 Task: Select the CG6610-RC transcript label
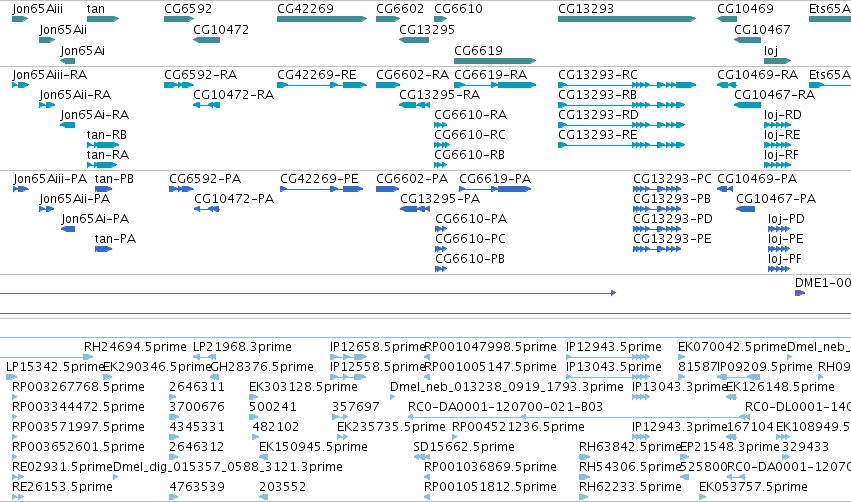(469, 135)
